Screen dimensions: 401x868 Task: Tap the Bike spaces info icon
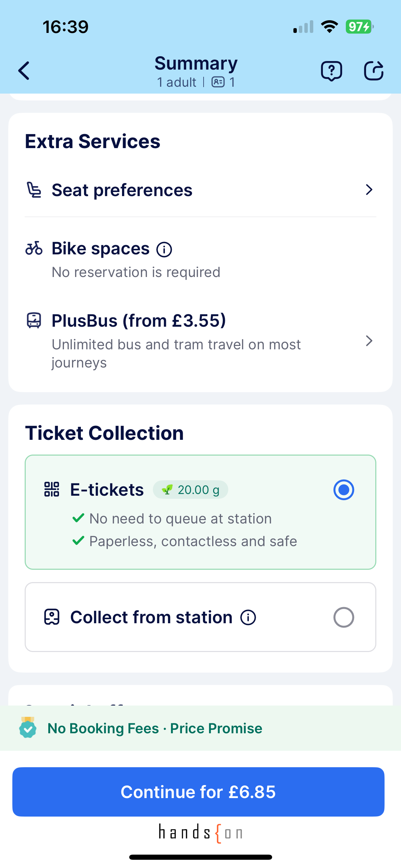(164, 250)
